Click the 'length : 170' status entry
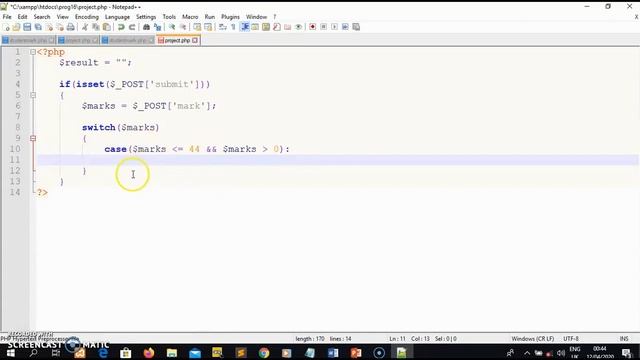 coord(310,339)
